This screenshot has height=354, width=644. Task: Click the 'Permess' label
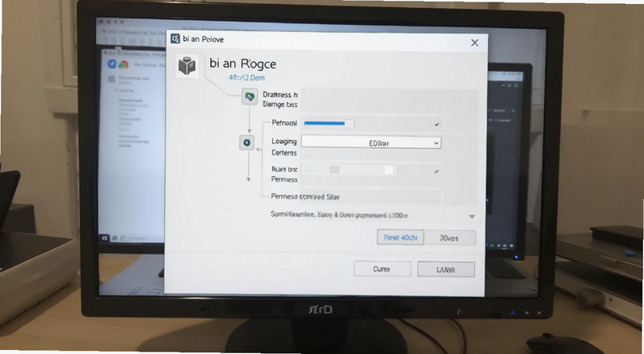tap(284, 179)
